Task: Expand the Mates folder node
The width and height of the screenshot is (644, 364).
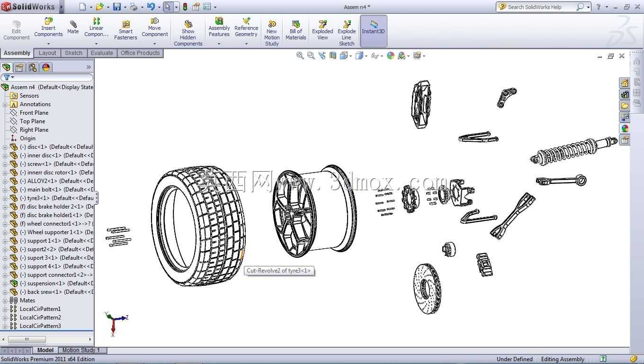Action: 5,300
